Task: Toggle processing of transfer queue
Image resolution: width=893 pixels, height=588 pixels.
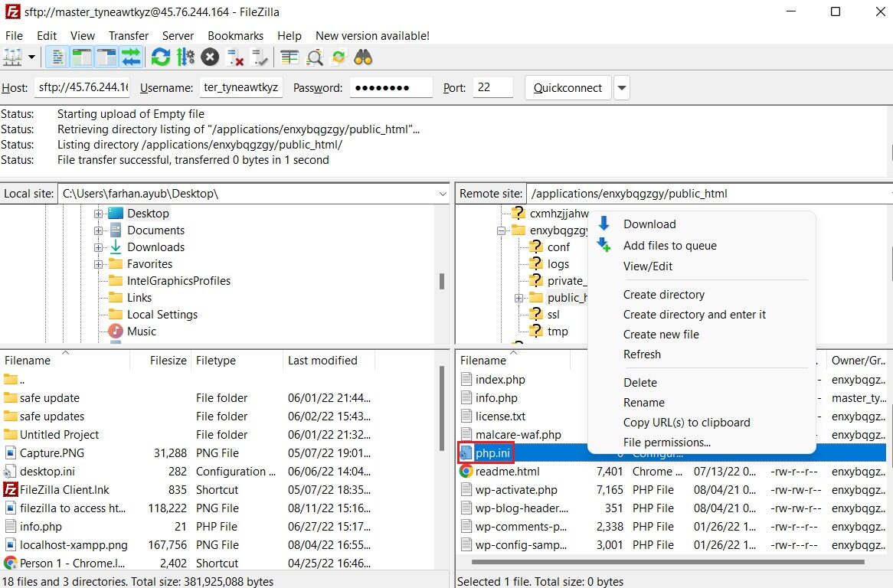Action: [x=185, y=57]
